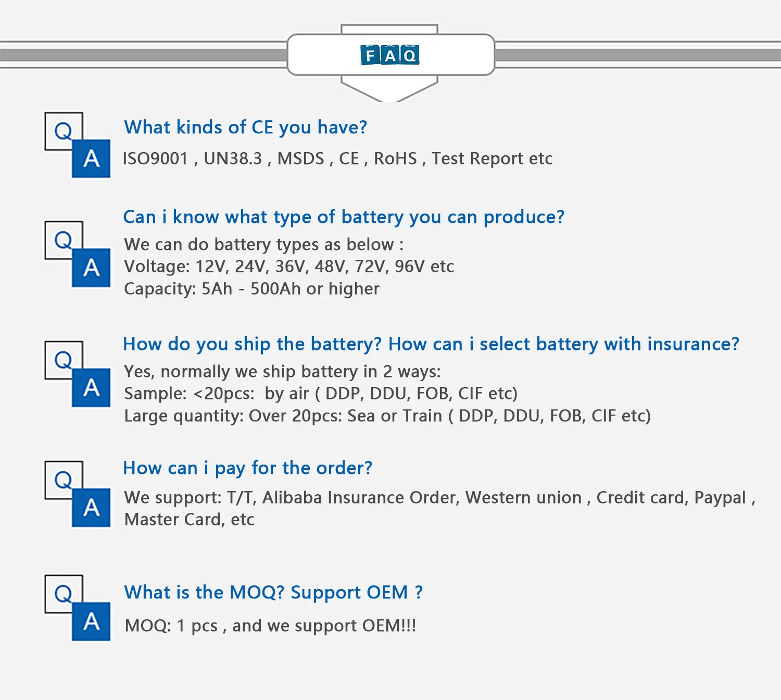This screenshot has height=700, width=781.
Task: Click 'We can do battery types as below' line
Action: pos(264,245)
